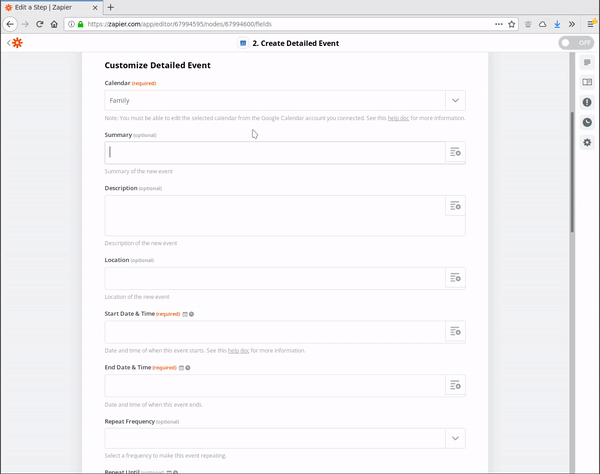Insert a field into End Date & Time
The height and width of the screenshot is (474, 600).
tap(455, 385)
